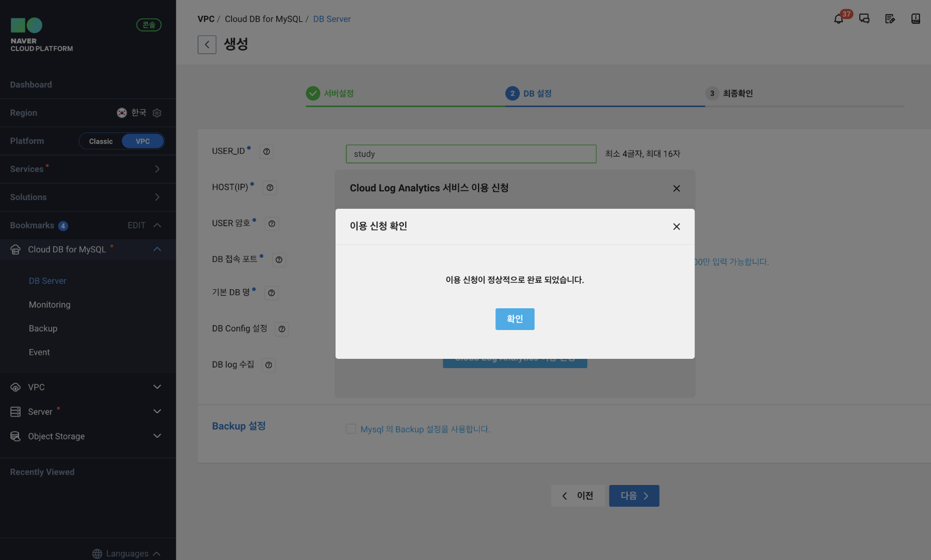
Task: Click the region settings gear icon
Action: coord(157,113)
